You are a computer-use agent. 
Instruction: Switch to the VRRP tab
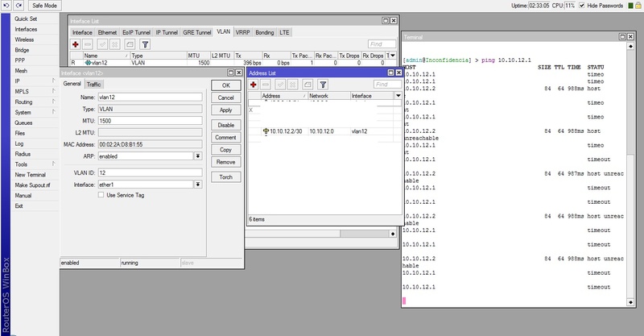(x=243, y=32)
